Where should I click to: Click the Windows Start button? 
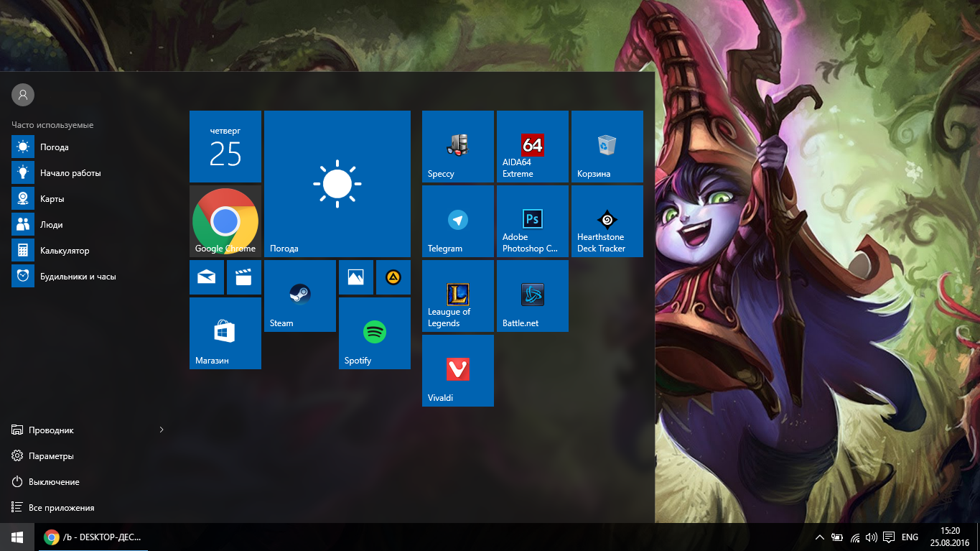pos(17,537)
